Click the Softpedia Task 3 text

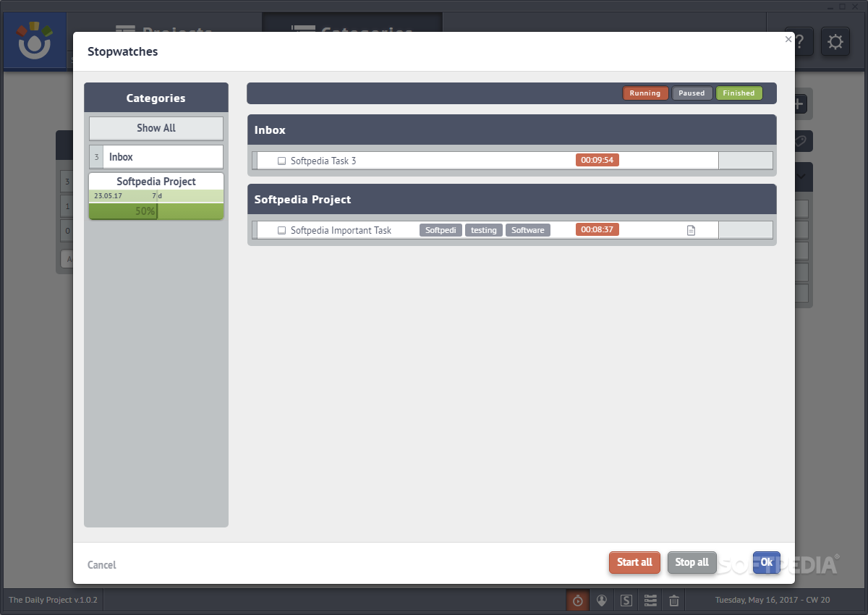323,161
